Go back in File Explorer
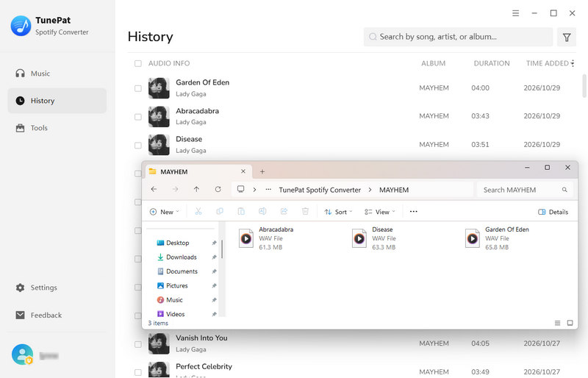Screen dimensions: 588x378 (154, 189)
